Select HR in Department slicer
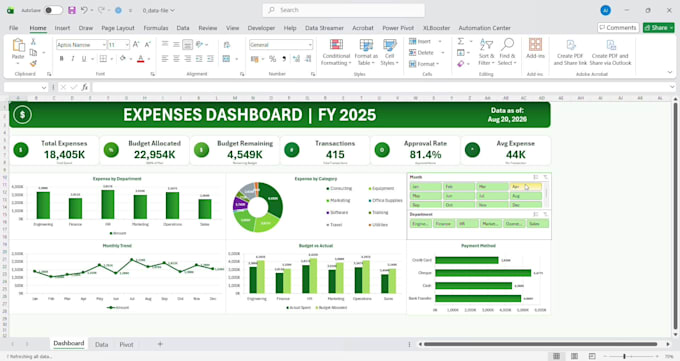 468,224
